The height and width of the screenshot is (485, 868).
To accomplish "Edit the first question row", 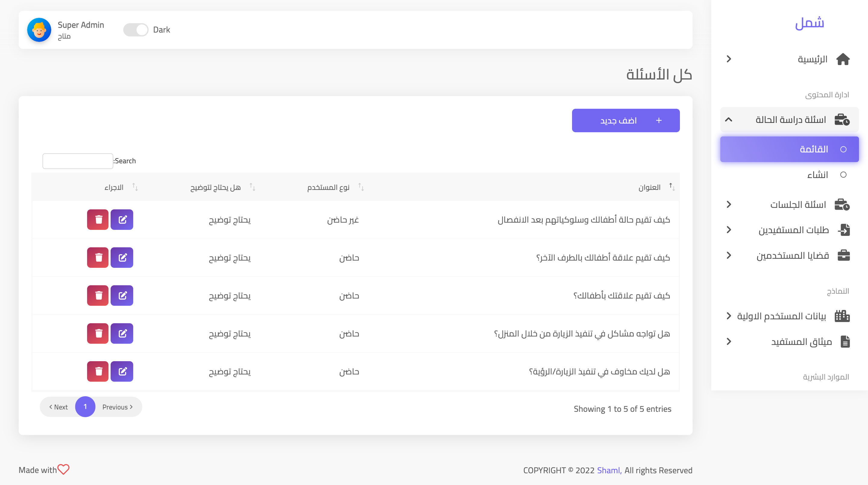I will click(122, 220).
